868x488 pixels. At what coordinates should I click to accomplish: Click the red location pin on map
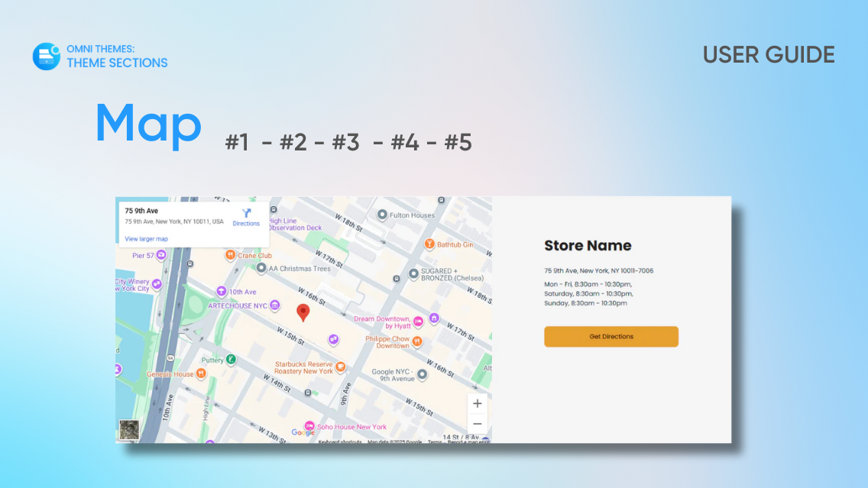coord(303,312)
